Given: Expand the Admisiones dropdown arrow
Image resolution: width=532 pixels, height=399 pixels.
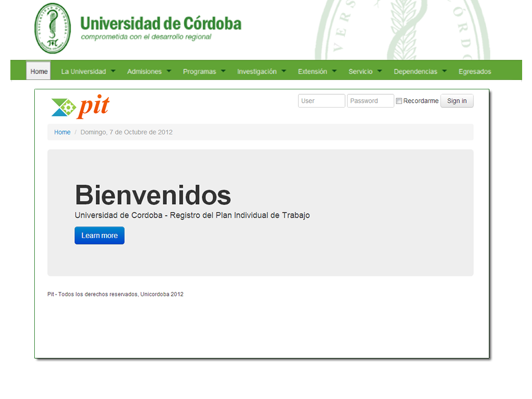Looking at the screenshot, I should coord(169,71).
